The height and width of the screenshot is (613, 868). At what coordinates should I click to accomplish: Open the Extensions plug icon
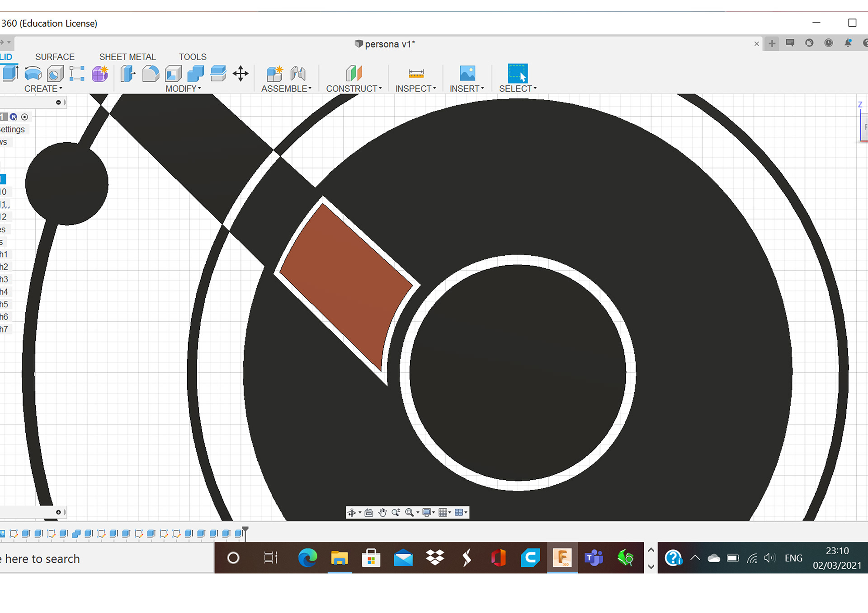click(809, 43)
